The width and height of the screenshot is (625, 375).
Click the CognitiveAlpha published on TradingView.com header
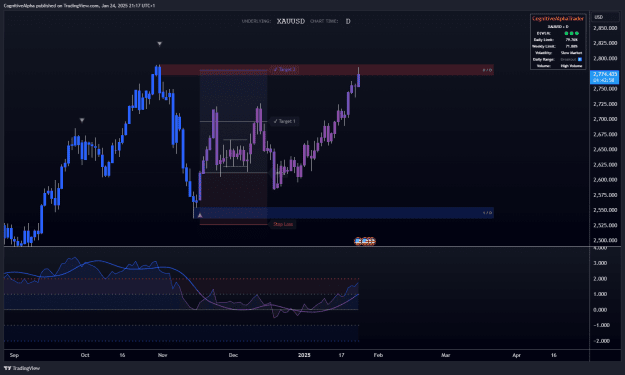pyautogui.click(x=79, y=6)
